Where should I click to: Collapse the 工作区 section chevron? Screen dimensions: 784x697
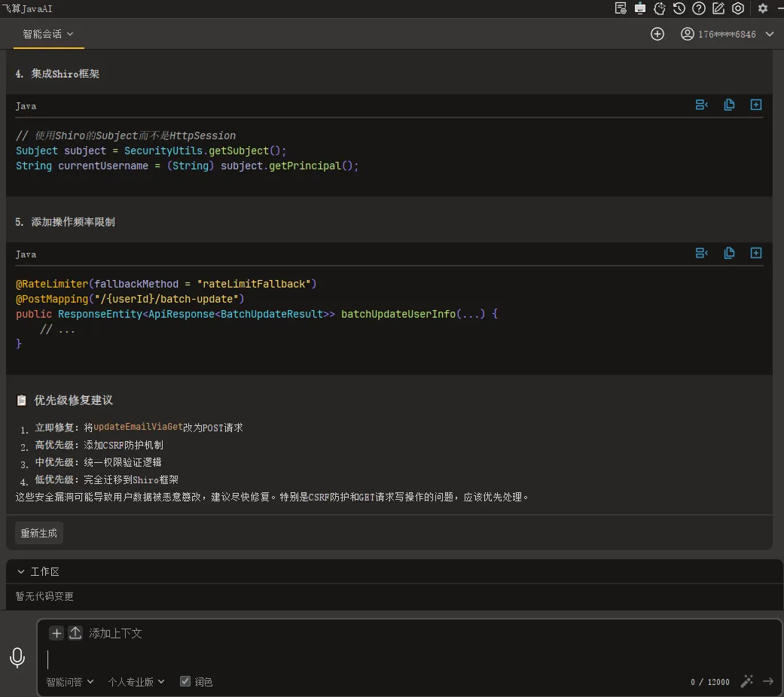tap(20, 571)
